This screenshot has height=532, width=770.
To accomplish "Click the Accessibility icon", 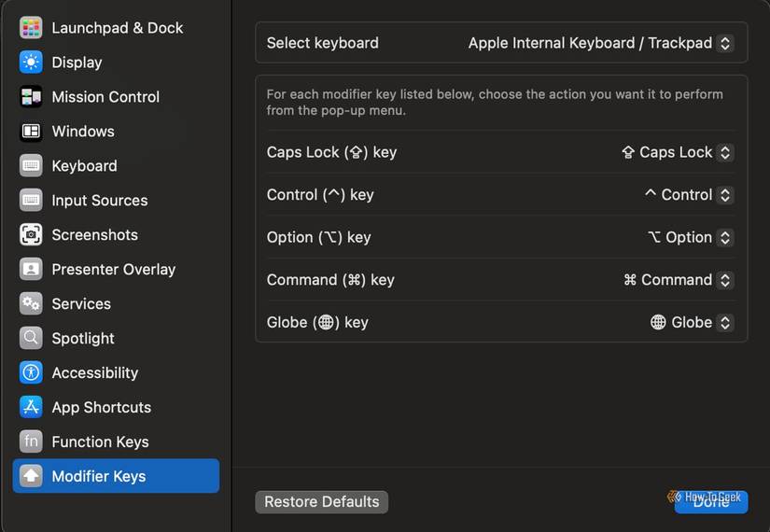I will (x=31, y=372).
